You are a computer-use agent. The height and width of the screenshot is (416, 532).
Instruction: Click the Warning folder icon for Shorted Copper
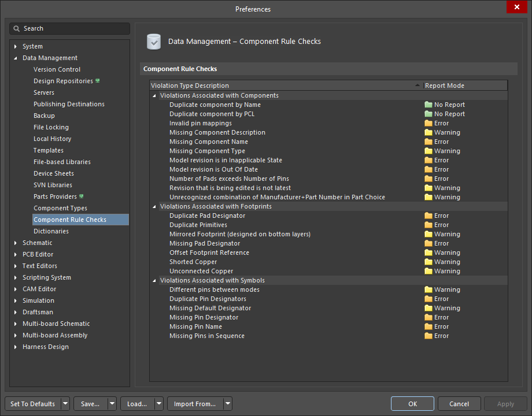(428, 262)
